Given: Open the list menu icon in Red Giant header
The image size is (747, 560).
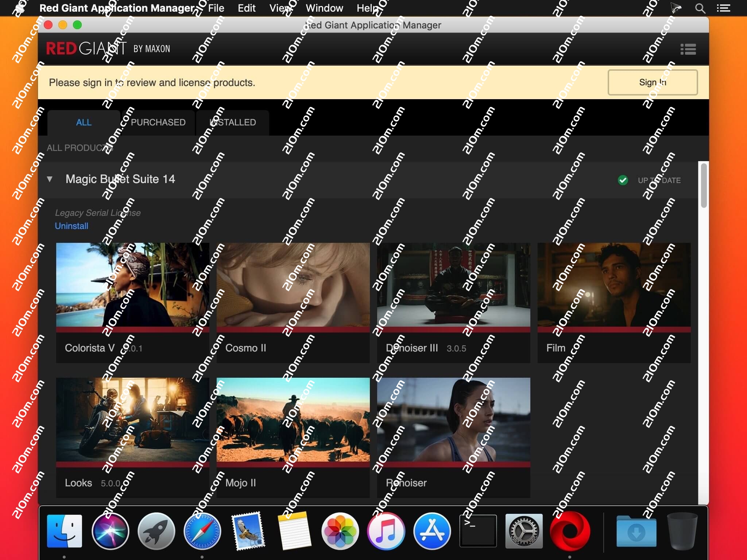Looking at the screenshot, I should click(x=688, y=49).
